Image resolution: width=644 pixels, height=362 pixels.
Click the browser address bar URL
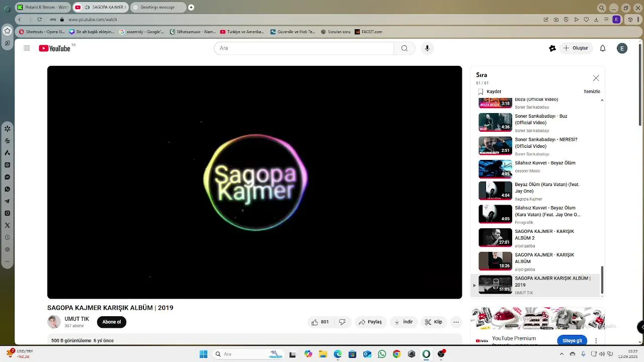click(93, 20)
